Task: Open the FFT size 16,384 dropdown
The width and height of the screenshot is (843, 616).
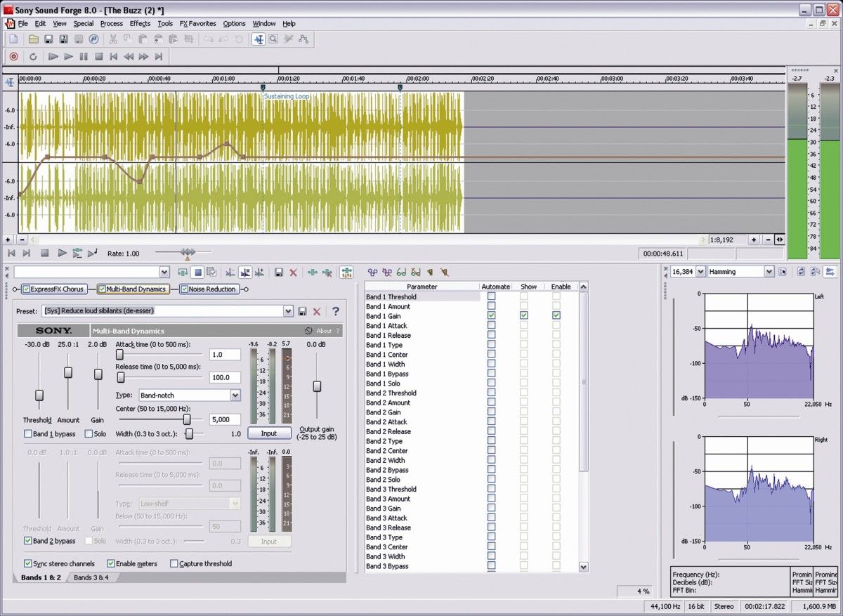Action: (x=700, y=272)
